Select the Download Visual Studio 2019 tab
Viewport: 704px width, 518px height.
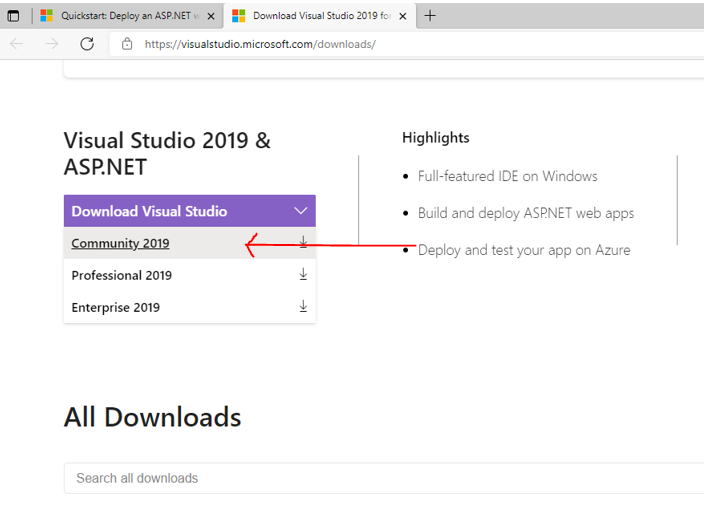(320, 16)
